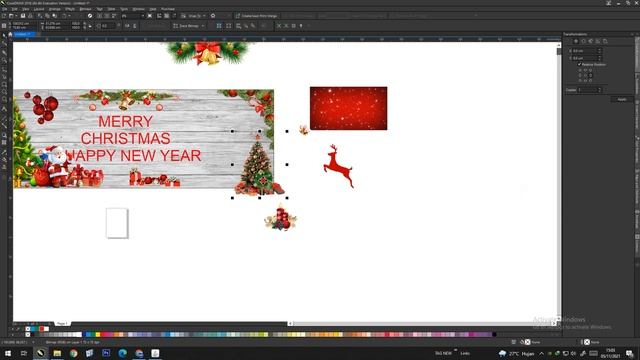This screenshot has width=640, height=360.
Task: Select the bottom-left anchor point box
Action: tap(580, 80)
